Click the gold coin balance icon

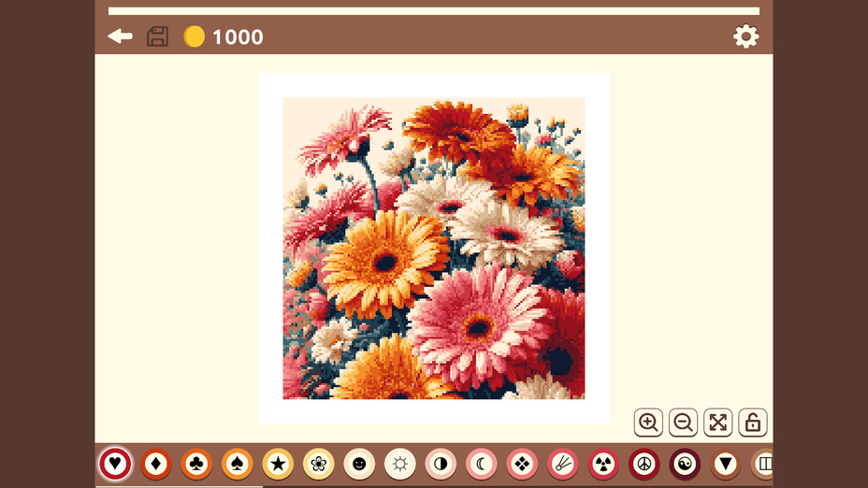point(194,36)
